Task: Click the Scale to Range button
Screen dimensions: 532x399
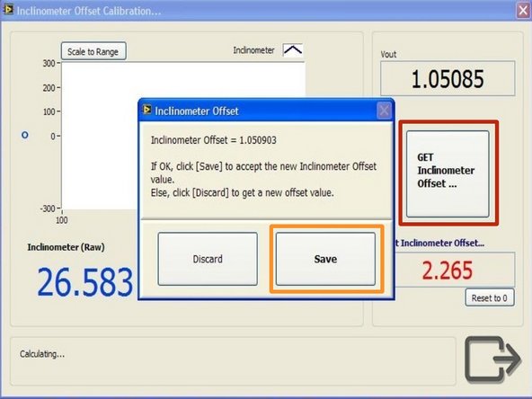Action: [x=93, y=51]
